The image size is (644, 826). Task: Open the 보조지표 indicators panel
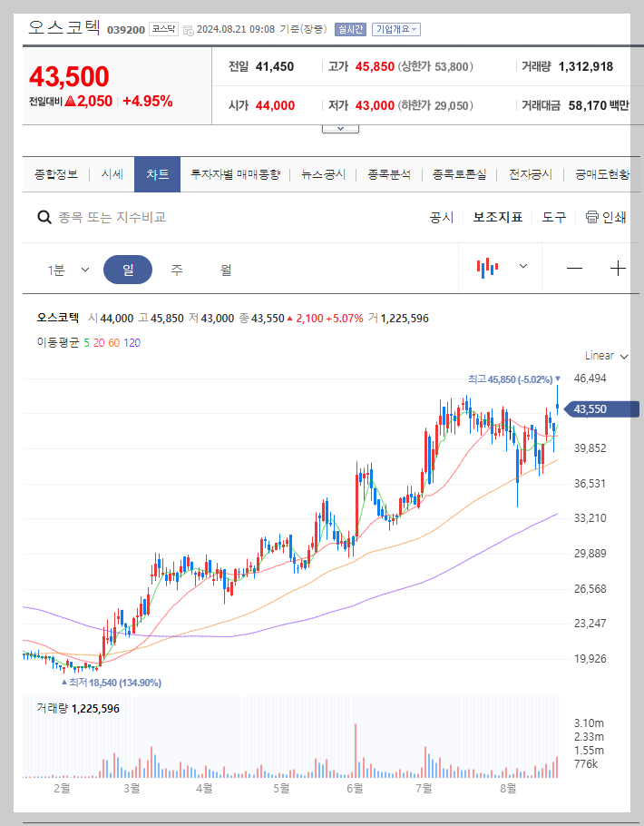pyautogui.click(x=496, y=217)
